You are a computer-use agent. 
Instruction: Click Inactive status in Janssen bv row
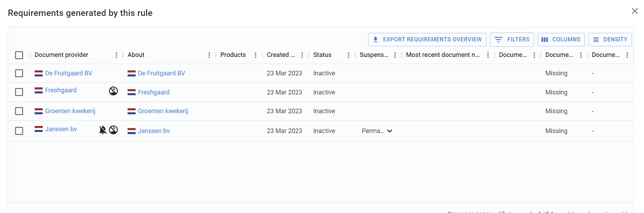tap(324, 131)
